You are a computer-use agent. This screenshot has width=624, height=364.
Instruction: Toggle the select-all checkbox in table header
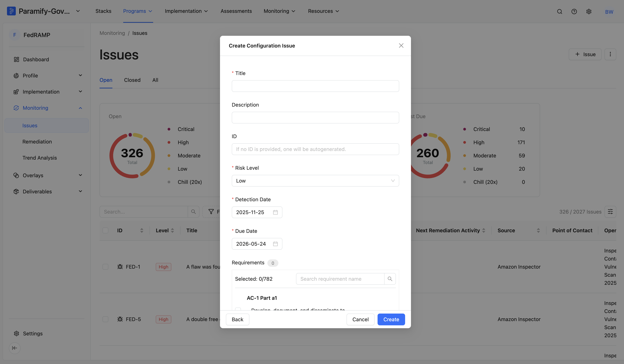click(105, 230)
